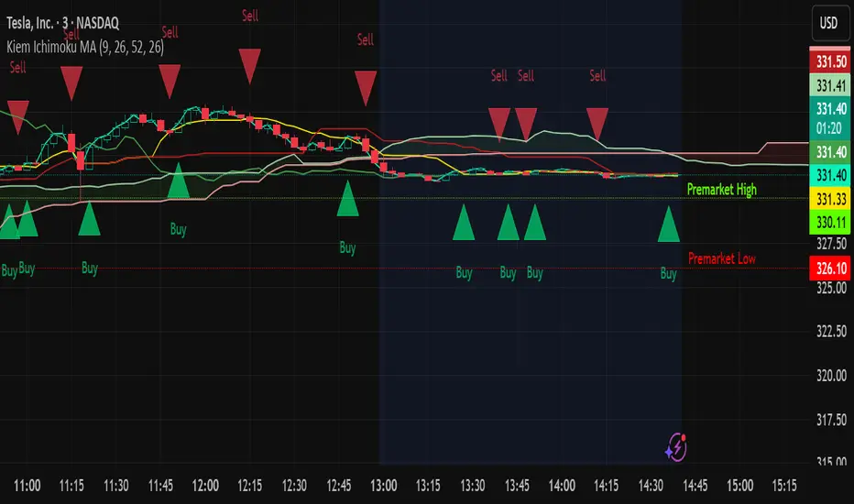Open the USD currency selector
This screenshot has width=854, height=504.
(830, 23)
